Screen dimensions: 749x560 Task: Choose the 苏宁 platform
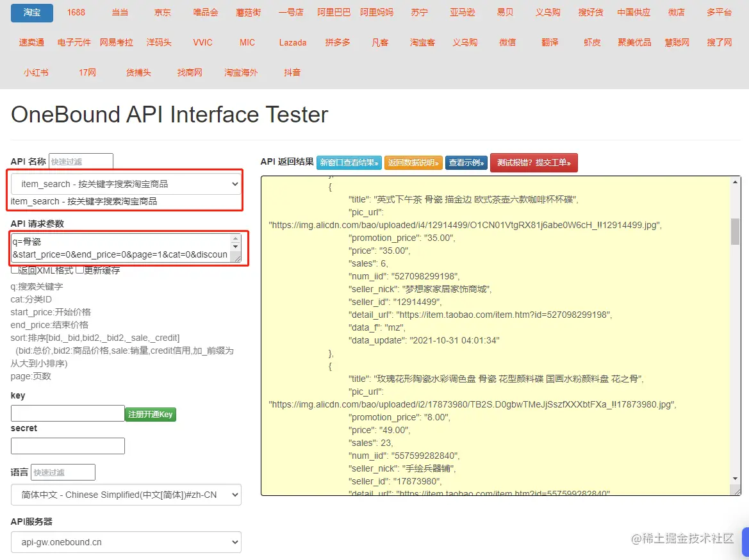(420, 13)
